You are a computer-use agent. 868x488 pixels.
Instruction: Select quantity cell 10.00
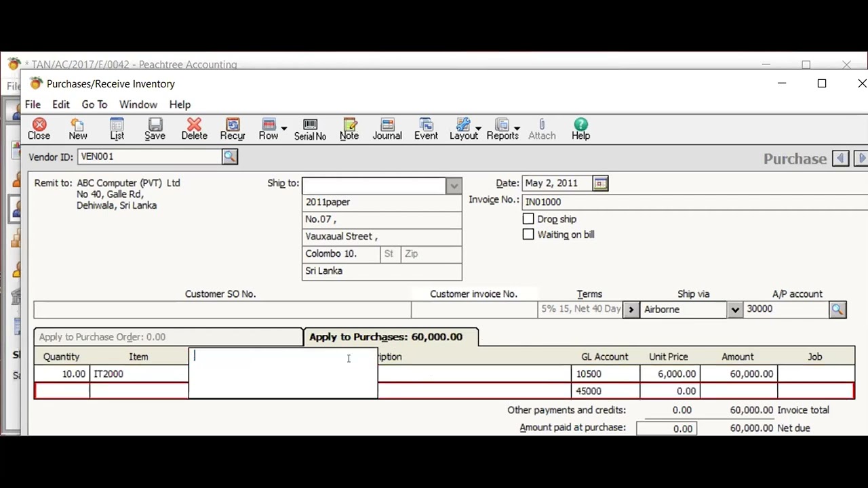click(x=62, y=374)
